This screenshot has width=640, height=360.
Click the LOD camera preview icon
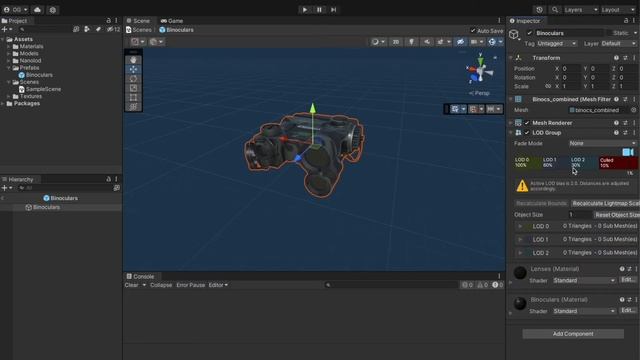[x=628, y=152]
